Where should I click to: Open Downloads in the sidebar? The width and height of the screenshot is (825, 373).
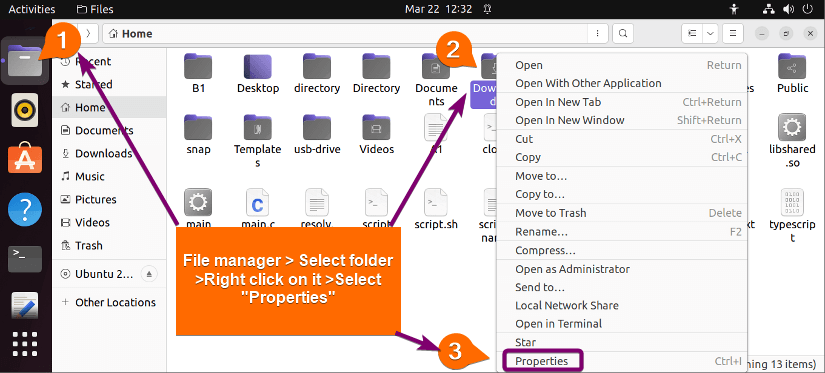[110, 154]
